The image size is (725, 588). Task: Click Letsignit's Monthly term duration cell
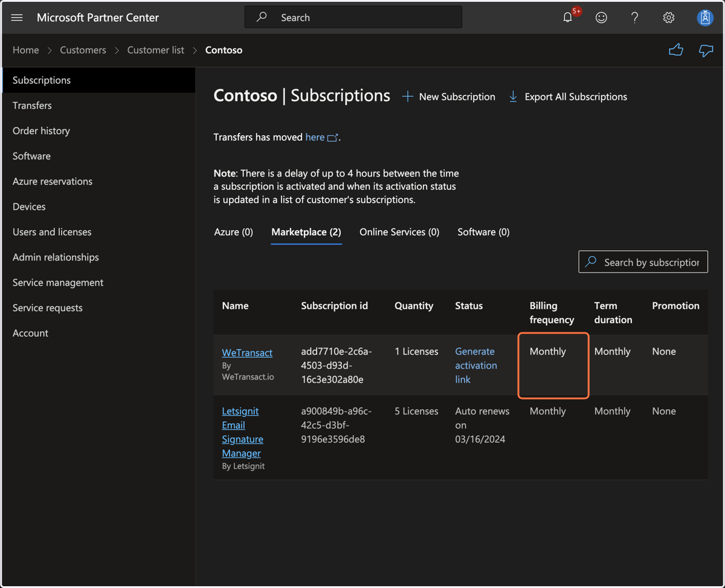coord(612,411)
